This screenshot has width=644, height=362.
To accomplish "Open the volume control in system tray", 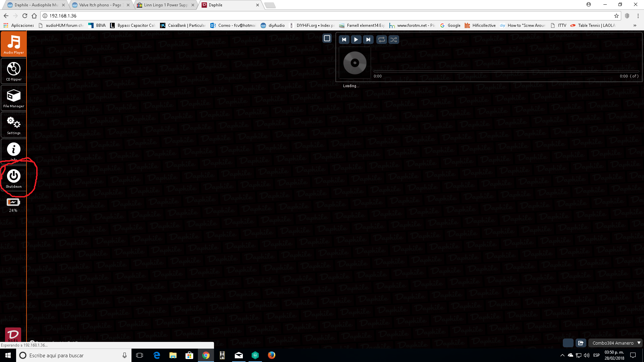I will [587, 355].
